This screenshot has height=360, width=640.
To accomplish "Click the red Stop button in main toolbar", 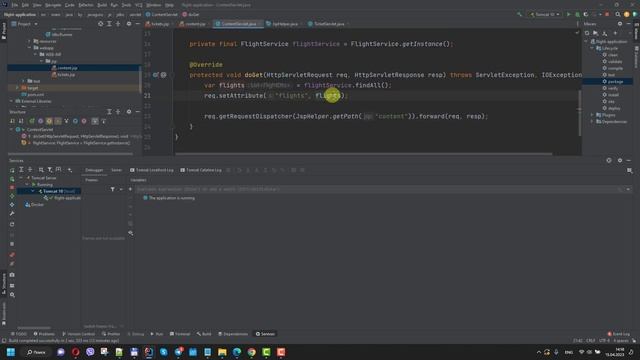I will pyautogui.click(x=607, y=14).
